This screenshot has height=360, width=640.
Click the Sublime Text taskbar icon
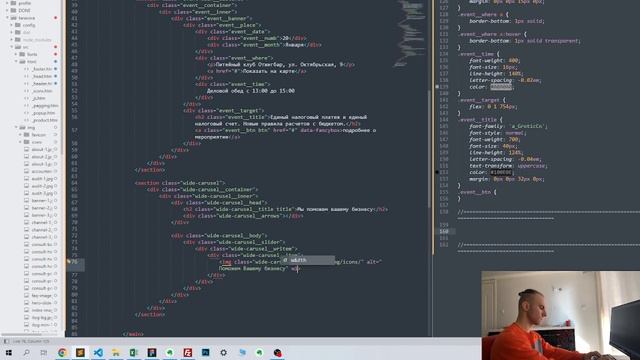point(80,353)
